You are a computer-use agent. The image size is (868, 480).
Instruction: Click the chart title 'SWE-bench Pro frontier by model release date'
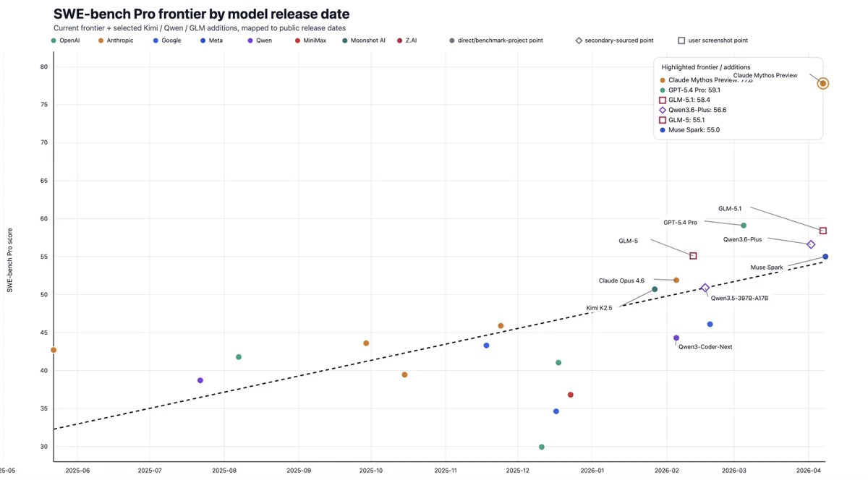201,14
